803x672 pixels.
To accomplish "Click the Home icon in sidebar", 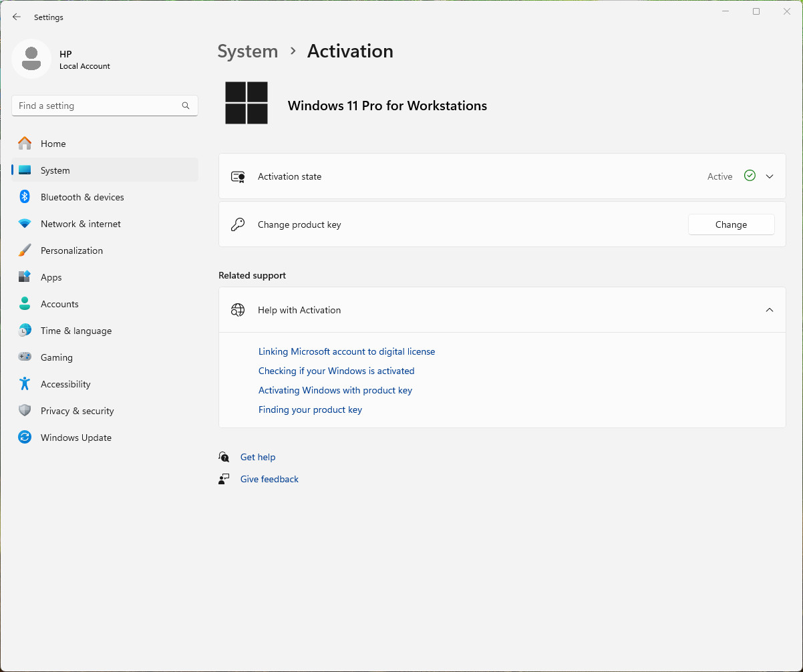I will pos(25,144).
